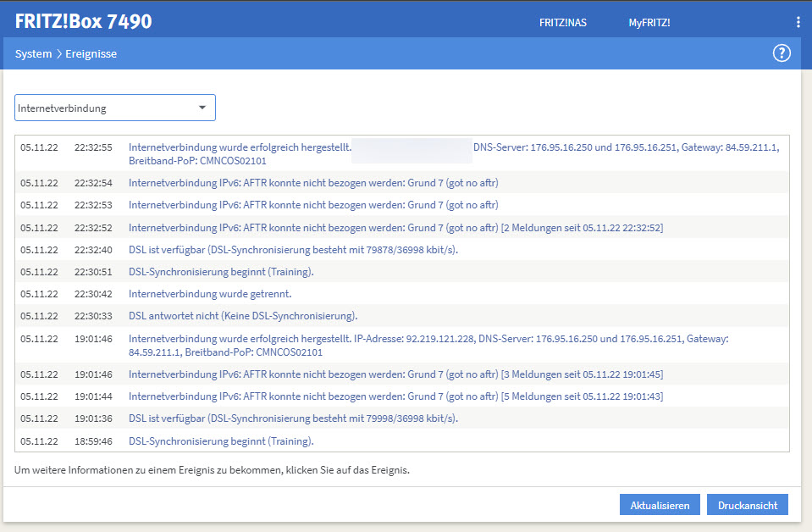812x532 pixels.
Task: Open the 22:30:51 DSL-Synchronisierung beginnt event
Action: tap(402, 272)
